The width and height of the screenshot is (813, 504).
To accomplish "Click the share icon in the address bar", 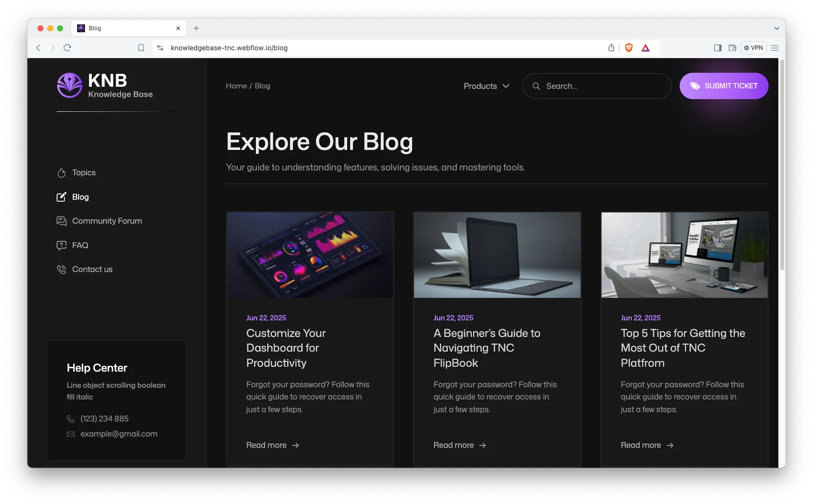I will click(611, 48).
